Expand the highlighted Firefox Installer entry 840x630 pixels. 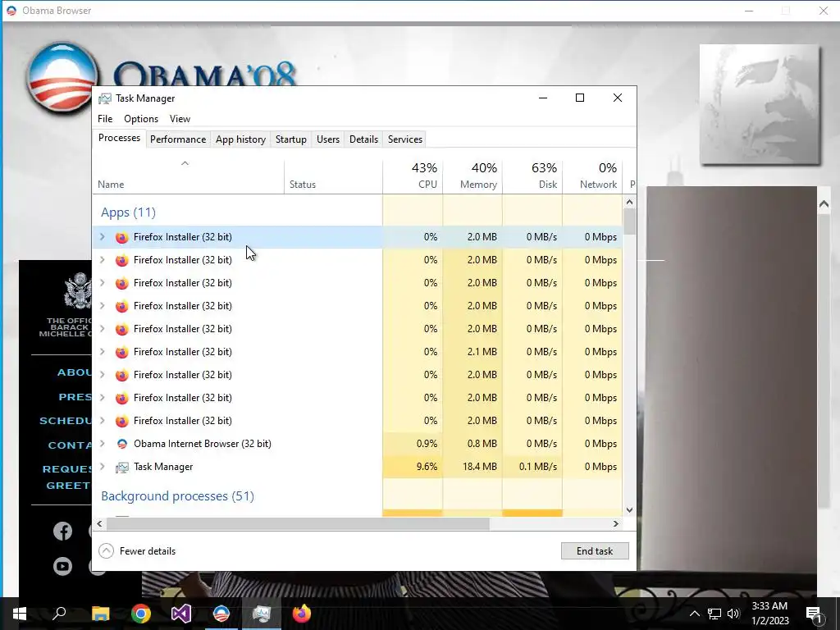pyautogui.click(x=103, y=237)
